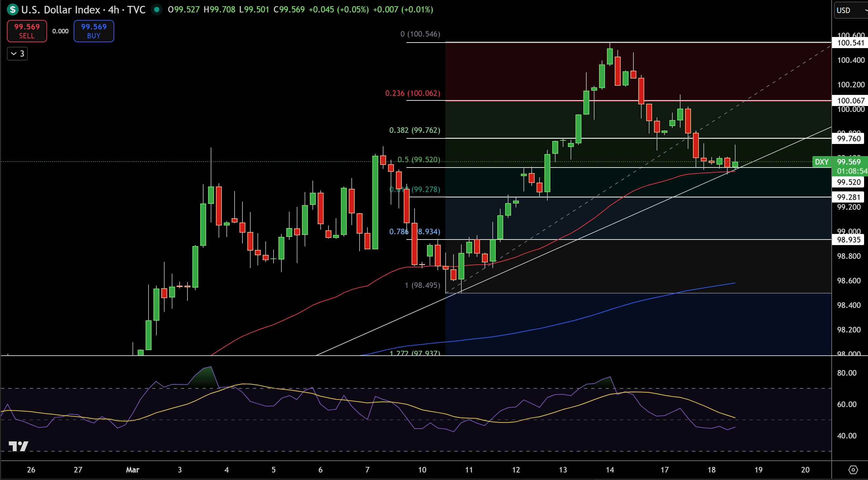Click the blue 99.569 BUY button
868x480 pixels.
94,31
